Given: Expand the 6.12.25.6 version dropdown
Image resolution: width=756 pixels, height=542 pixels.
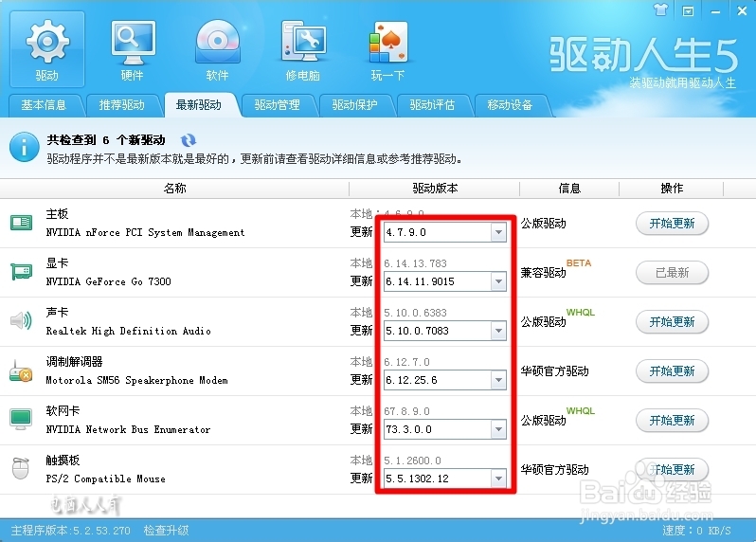Looking at the screenshot, I should [x=498, y=380].
